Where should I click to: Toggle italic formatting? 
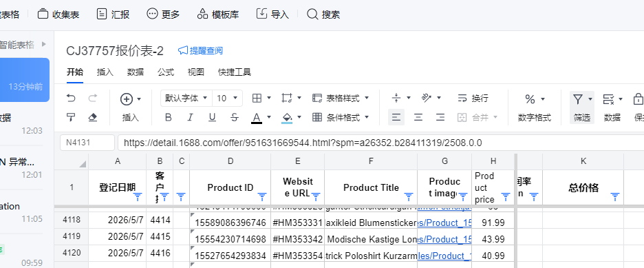pyautogui.click(x=190, y=118)
